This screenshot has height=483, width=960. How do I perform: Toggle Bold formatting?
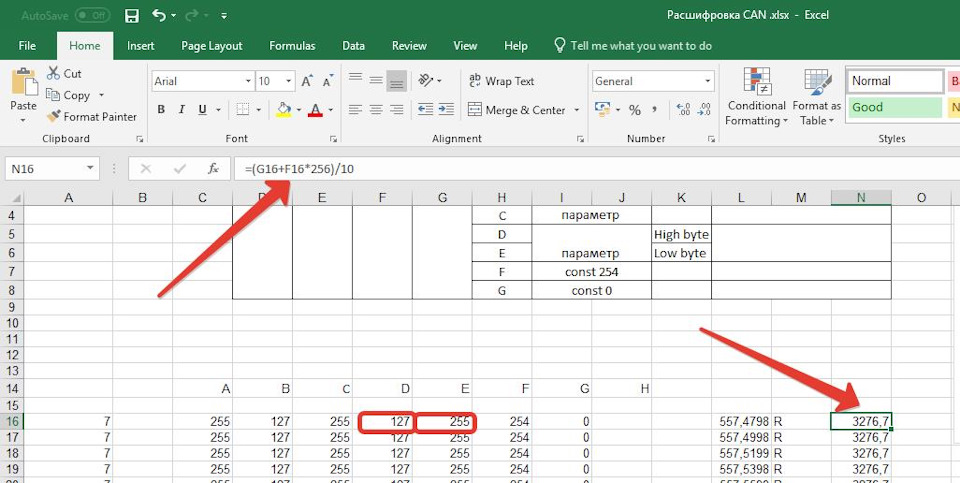tap(161, 110)
